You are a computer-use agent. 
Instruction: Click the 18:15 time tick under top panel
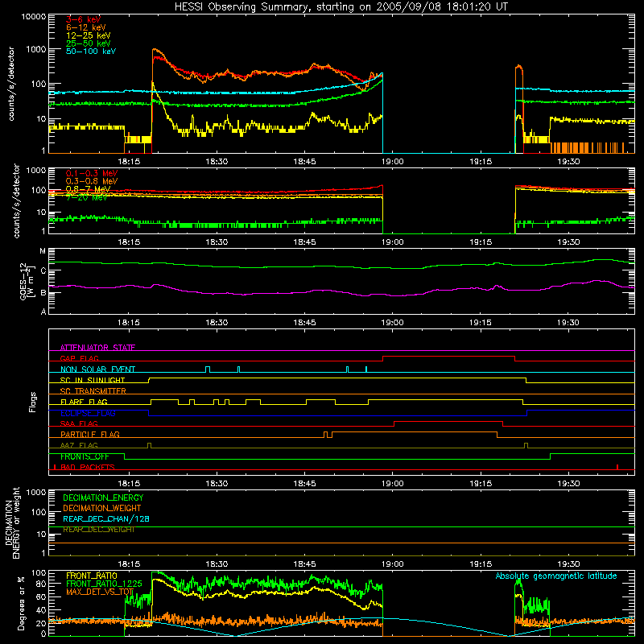tap(129, 162)
